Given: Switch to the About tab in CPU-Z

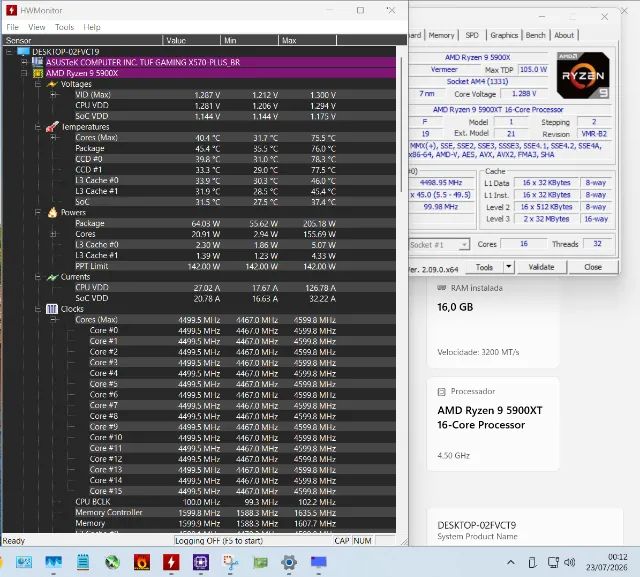Looking at the screenshot, I should click(x=564, y=35).
